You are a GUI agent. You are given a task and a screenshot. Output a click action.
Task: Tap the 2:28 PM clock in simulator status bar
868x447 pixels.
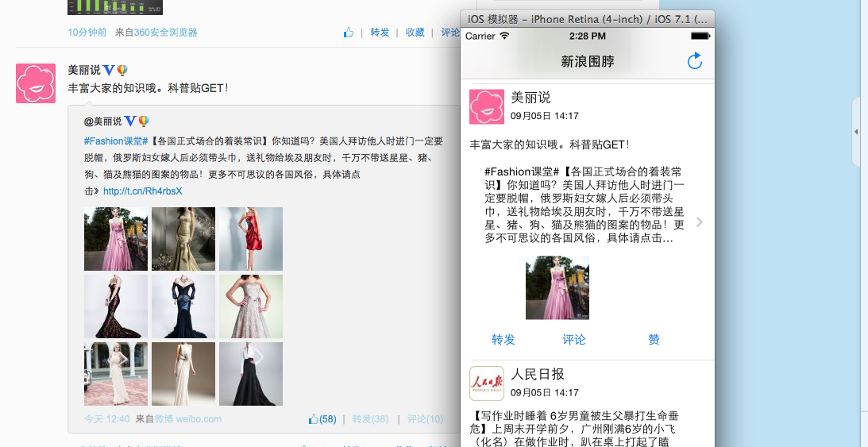click(587, 36)
